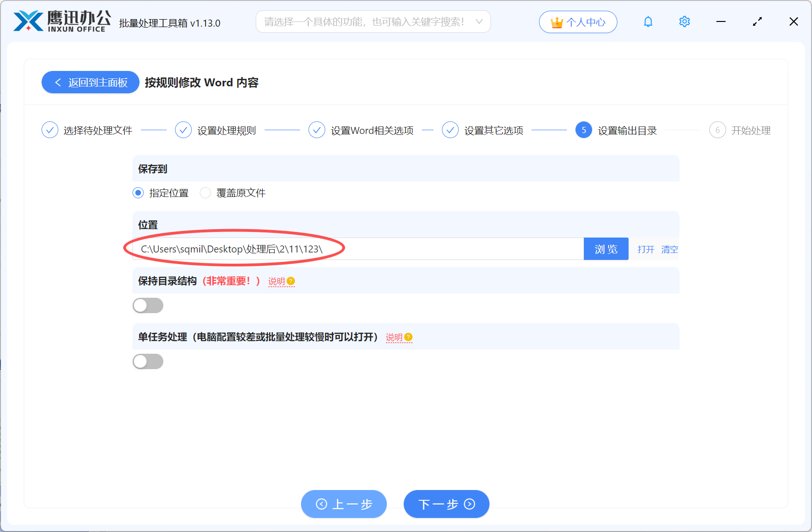Image resolution: width=812 pixels, height=532 pixels.
Task: Click the help icon beside 保持目录结构 说明
Action: coord(291,280)
